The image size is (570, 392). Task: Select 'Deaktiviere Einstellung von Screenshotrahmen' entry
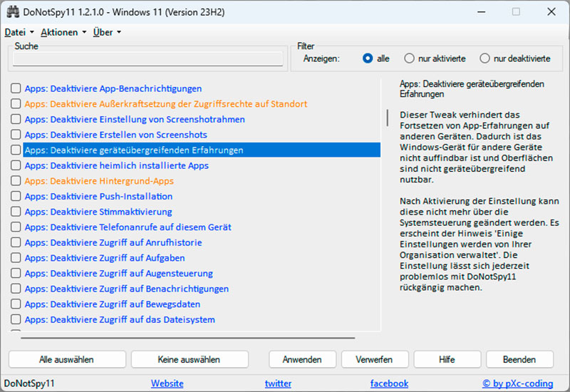tap(135, 119)
